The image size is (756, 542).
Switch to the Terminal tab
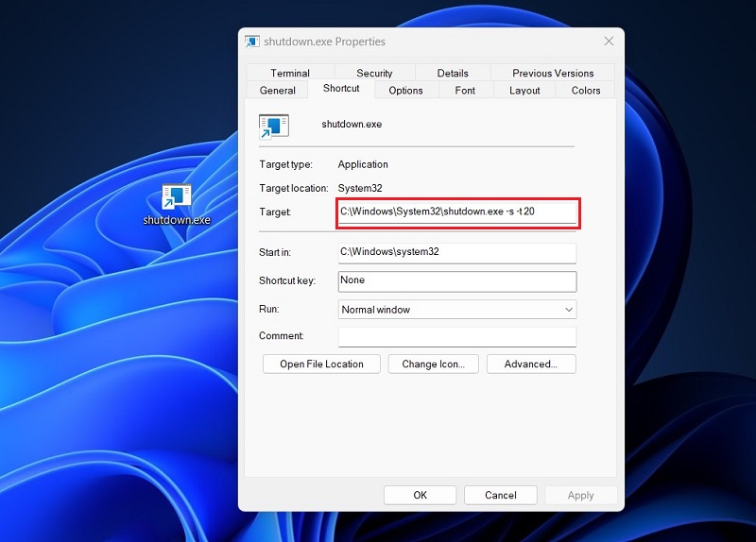point(290,73)
